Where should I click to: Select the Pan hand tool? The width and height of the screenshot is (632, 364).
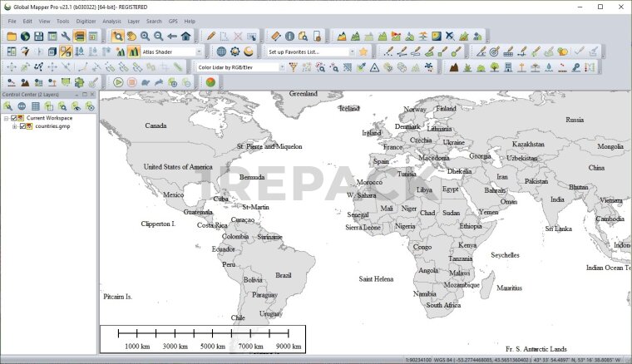point(131,36)
